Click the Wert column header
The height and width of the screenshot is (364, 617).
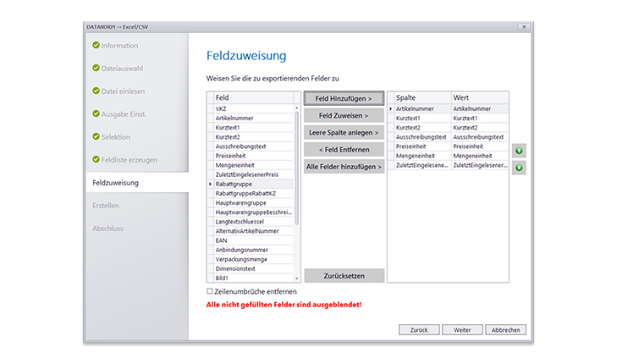(x=480, y=97)
